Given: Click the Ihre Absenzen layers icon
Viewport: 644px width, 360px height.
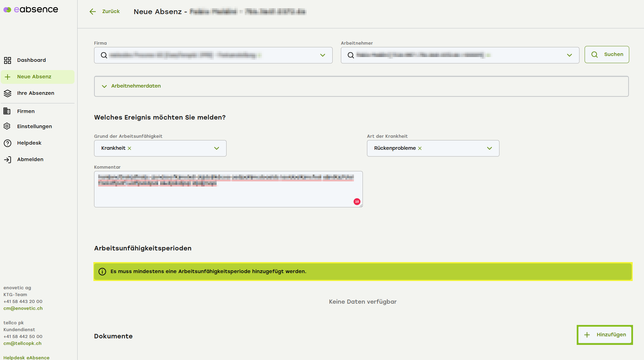Looking at the screenshot, I should pos(8,93).
